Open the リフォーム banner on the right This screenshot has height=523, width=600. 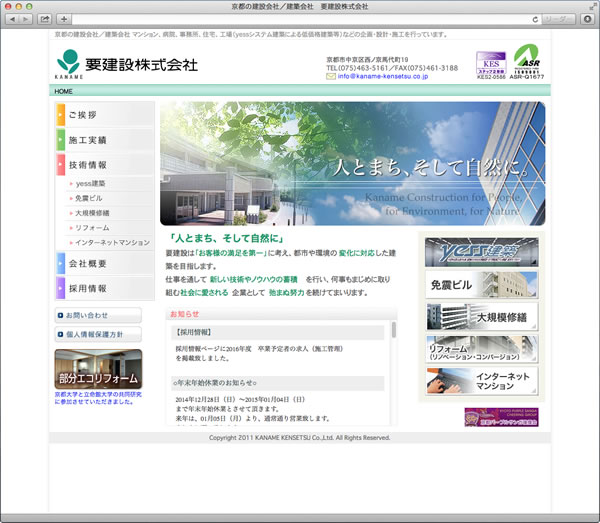point(481,349)
